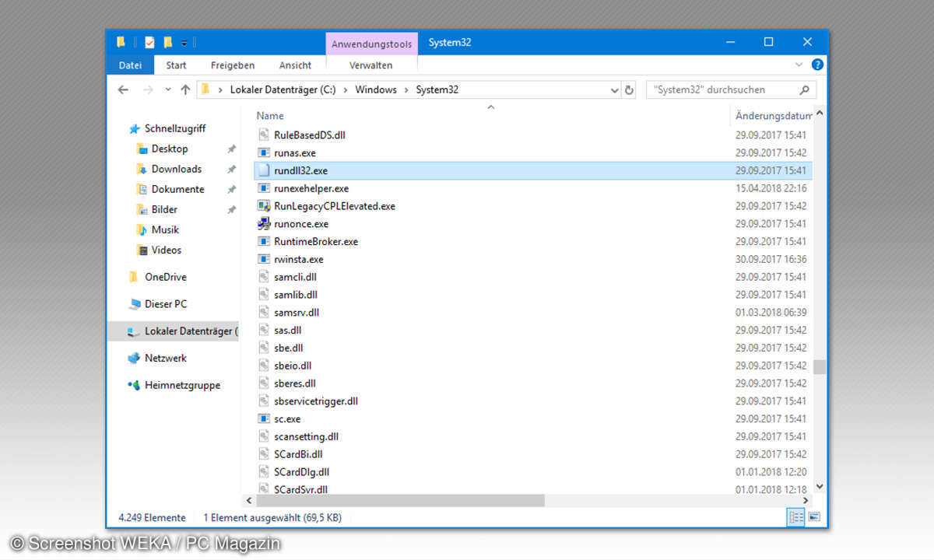Click the RuleBasedDS.dll file icon
The width and height of the screenshot is (934, 560).
[x=264, y=135]
